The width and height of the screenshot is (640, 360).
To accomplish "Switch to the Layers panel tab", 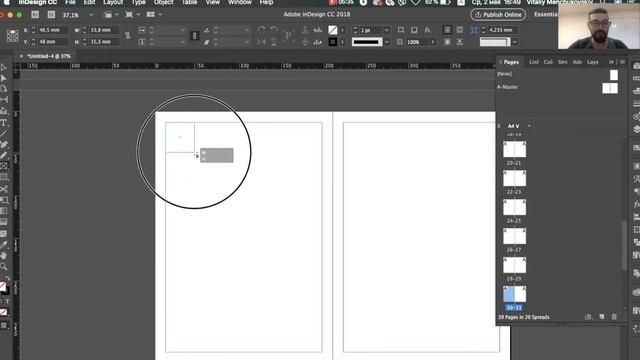I will click(x=593, y=62).
